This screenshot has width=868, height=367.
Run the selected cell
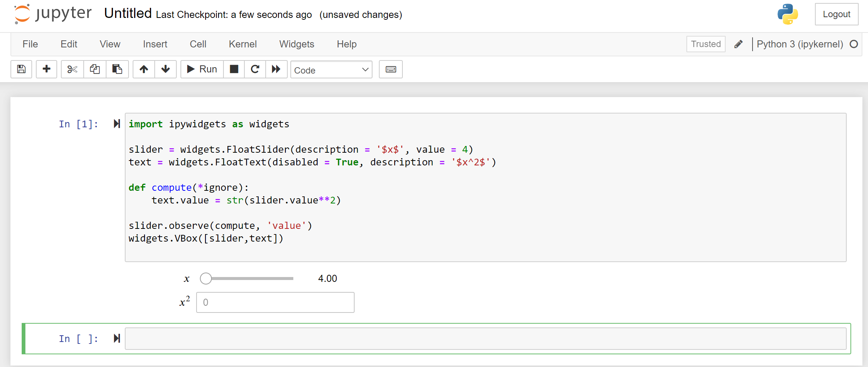[x=201, y=69]
